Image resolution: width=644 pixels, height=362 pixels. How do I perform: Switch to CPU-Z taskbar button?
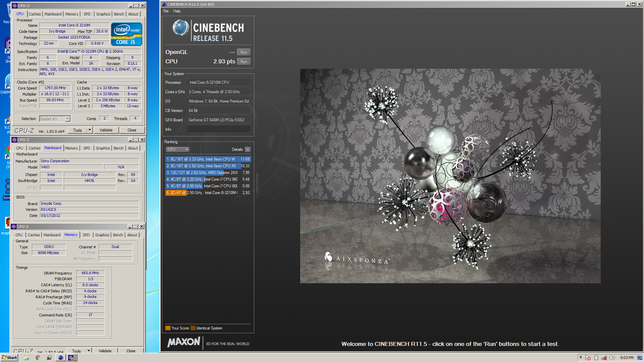tap(71, 358)
